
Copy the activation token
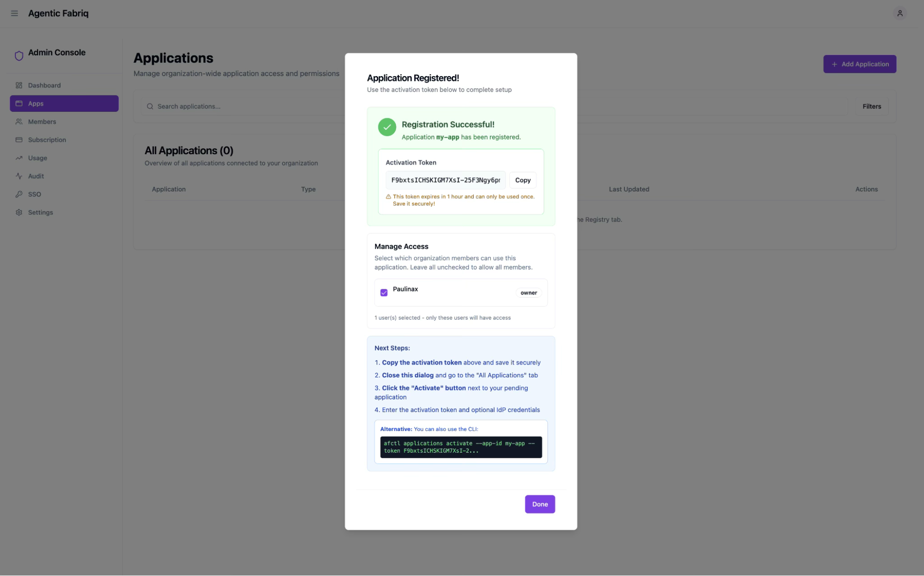(522, 180)
